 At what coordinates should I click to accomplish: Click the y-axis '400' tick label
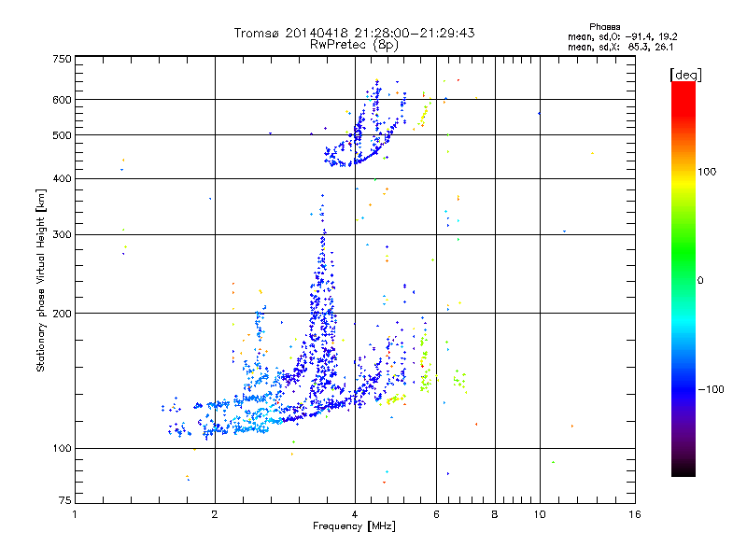point(62,179)
